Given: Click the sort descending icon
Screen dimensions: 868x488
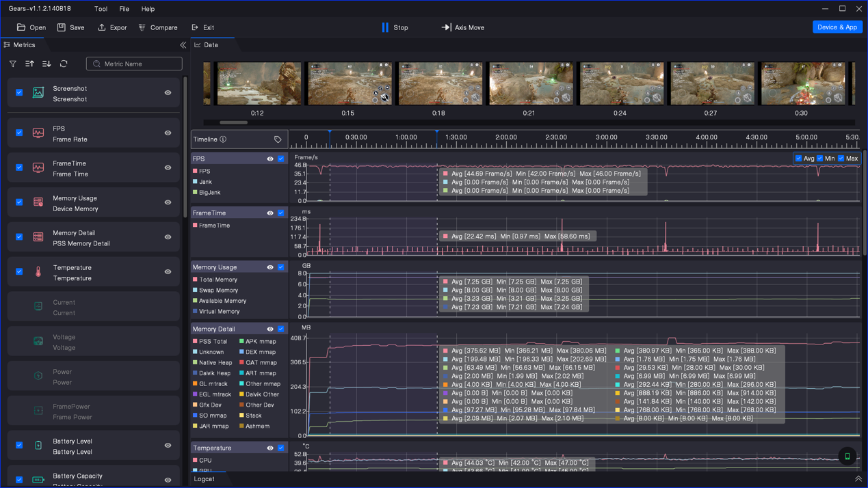Looking at the screenshot, I should pyautogui.click(x=47, y=64).
